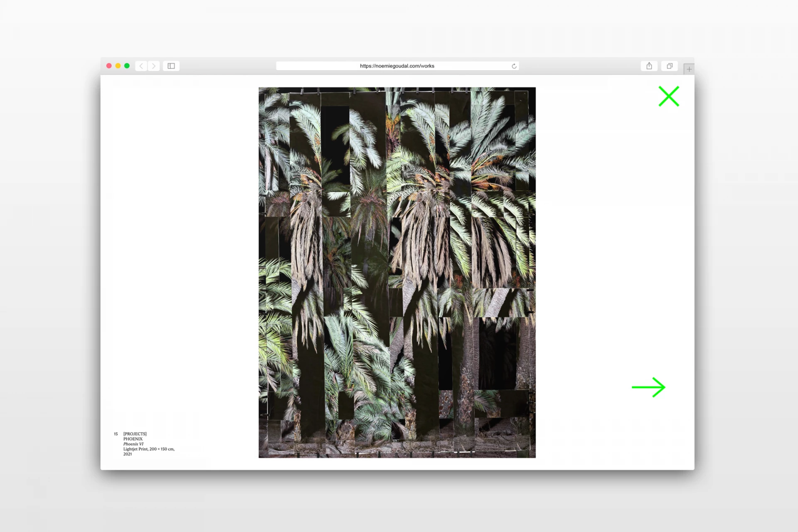Open the share menu icon

pos(649,66)
